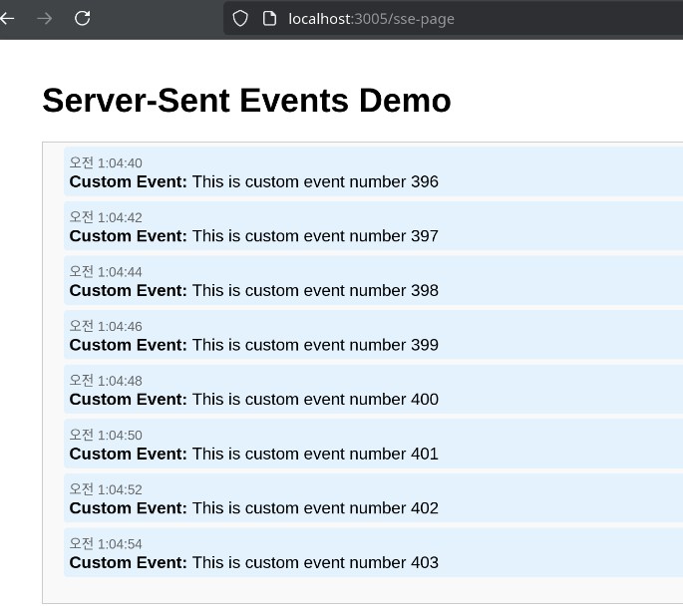Go back using the browser back arrow
This screenshot has width=683, height=616.
pyautogui.click(x=7, y=18)
